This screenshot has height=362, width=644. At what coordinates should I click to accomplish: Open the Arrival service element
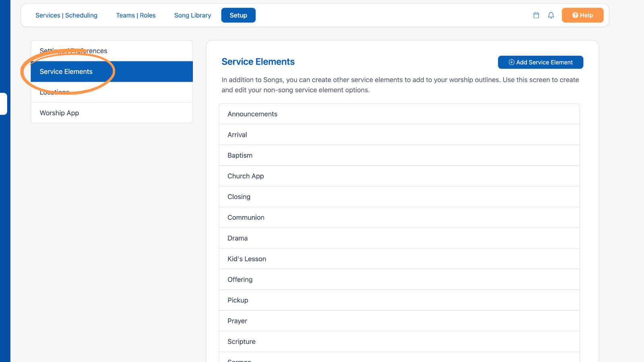click(399, 135)
